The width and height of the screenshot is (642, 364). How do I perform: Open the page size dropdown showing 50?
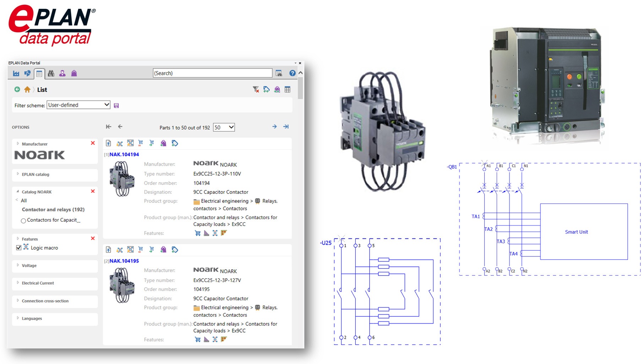point(224,127)
